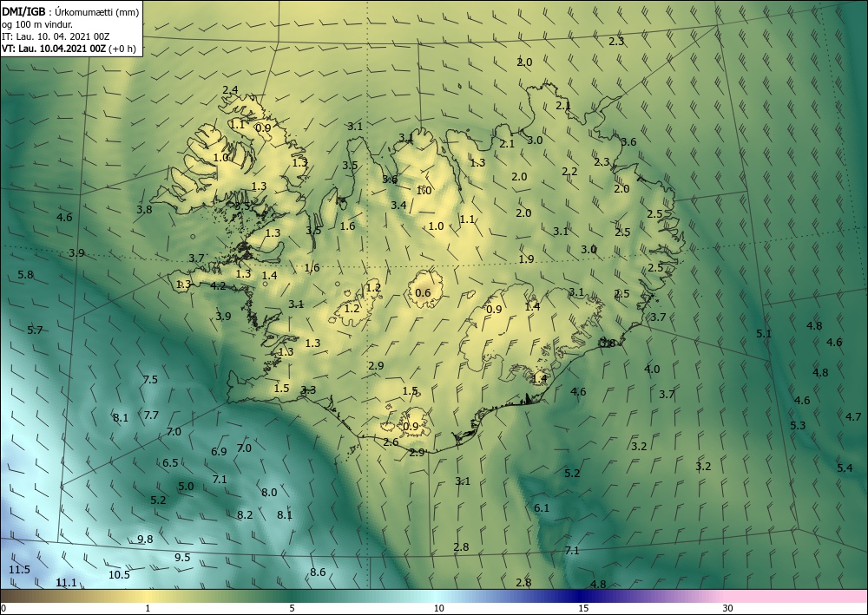This screenshot has width=868, height=615.
Task: Click the 5.1 precipitation value
Action: [764, 333]
